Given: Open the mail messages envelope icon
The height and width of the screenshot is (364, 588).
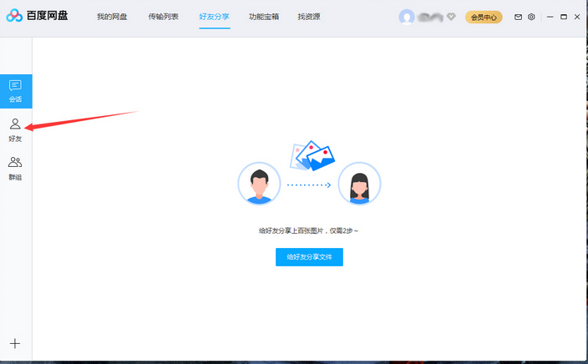Looking at the screenshot, I should (x=518, y=17).
